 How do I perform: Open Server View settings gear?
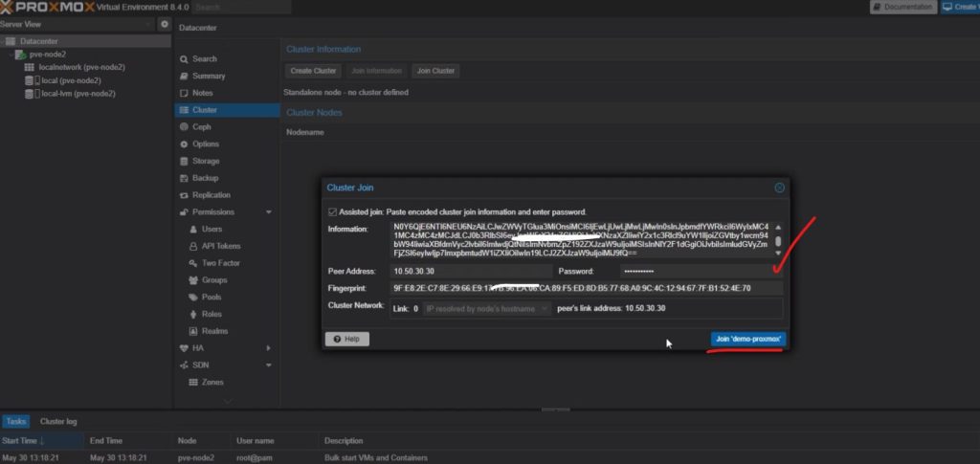click(165, 24)
